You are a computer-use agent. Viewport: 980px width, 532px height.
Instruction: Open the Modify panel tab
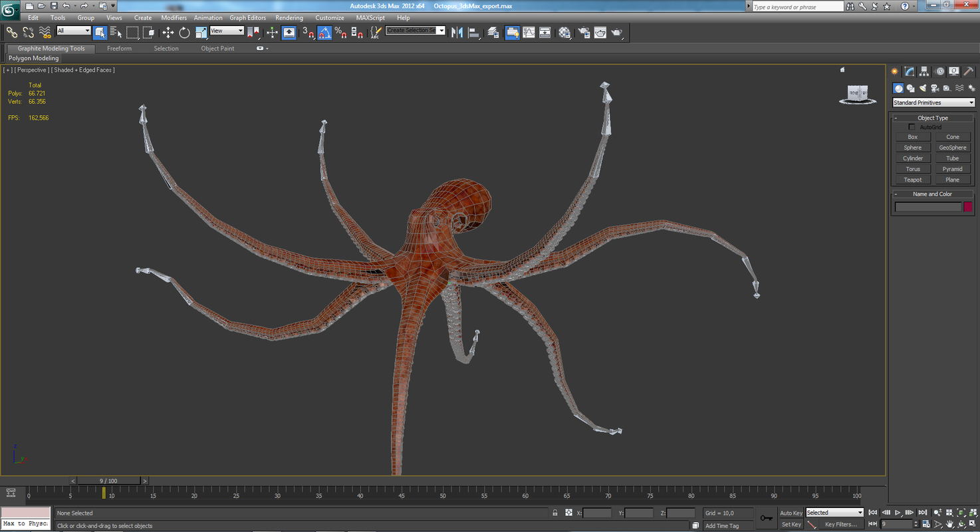(x=910, y=72)
